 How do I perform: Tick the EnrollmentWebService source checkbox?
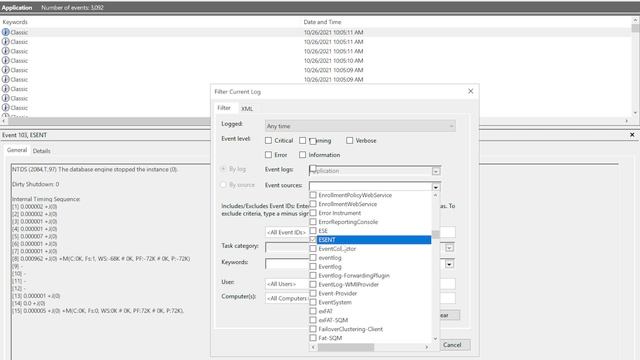click(313, 204)
